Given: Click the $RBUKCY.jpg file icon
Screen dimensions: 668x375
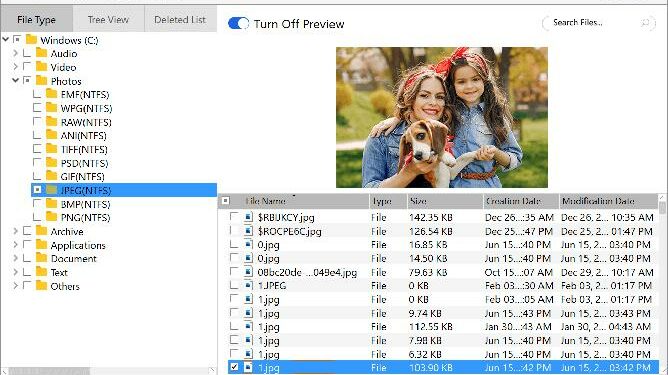Looking at the screenshot, I should [x=248, y=217].
